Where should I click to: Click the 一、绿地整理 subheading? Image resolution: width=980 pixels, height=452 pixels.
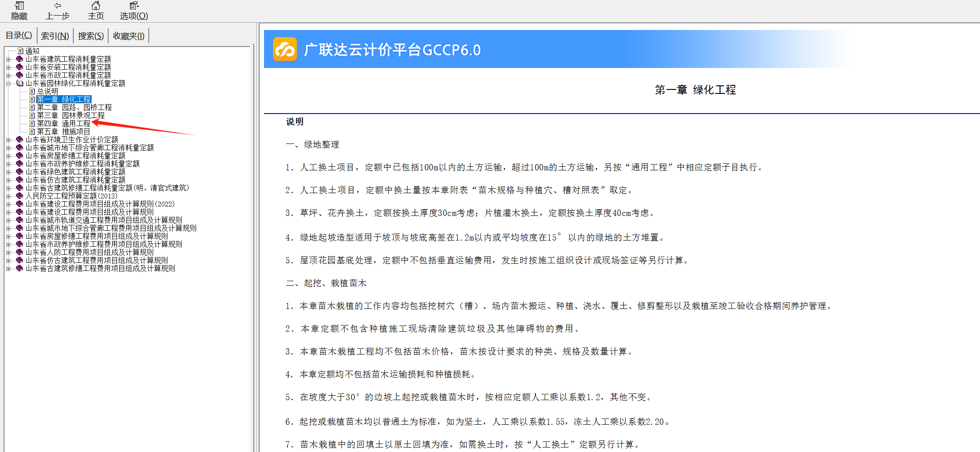point(313,144)
